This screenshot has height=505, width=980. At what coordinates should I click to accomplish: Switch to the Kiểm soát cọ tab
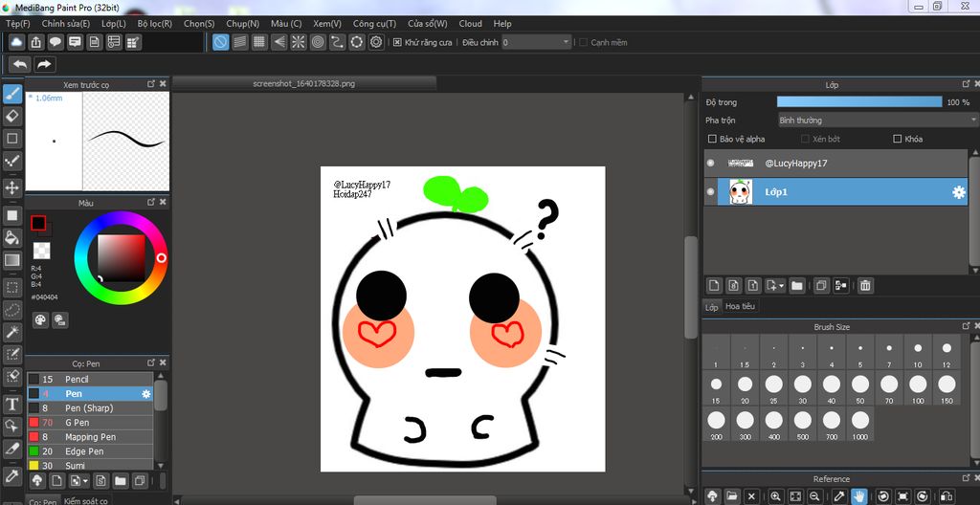pos(85,501)
